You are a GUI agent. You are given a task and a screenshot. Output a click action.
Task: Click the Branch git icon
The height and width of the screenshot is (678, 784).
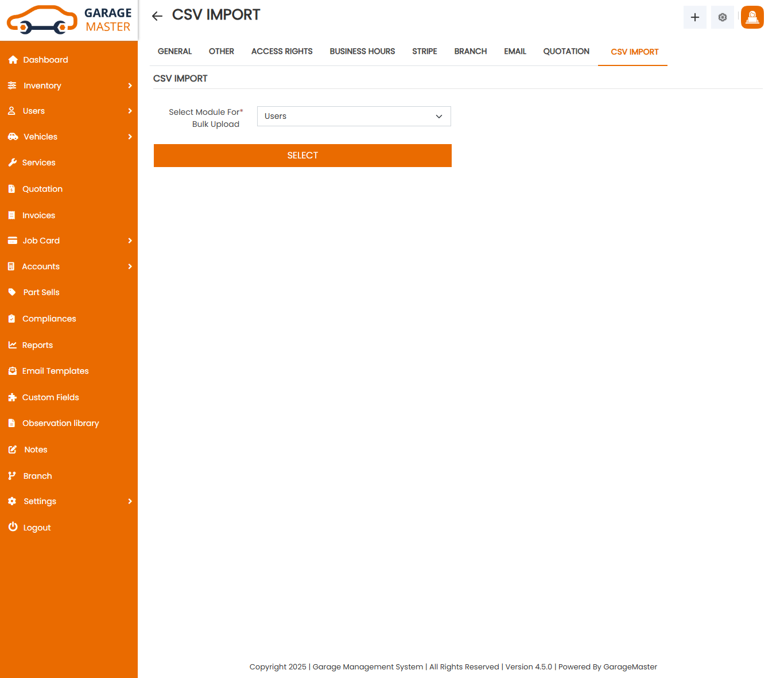pyautogui.click(x=13, y=475)
